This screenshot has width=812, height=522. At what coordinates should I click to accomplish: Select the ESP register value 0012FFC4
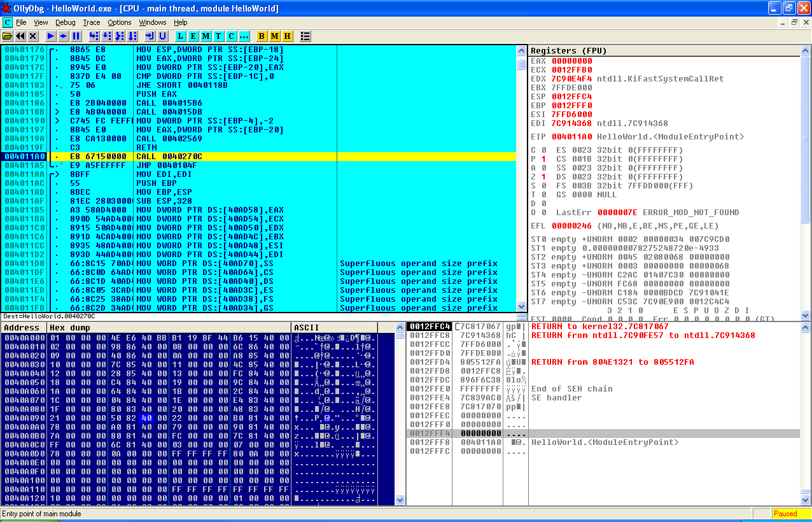click(x=571, y=97)
